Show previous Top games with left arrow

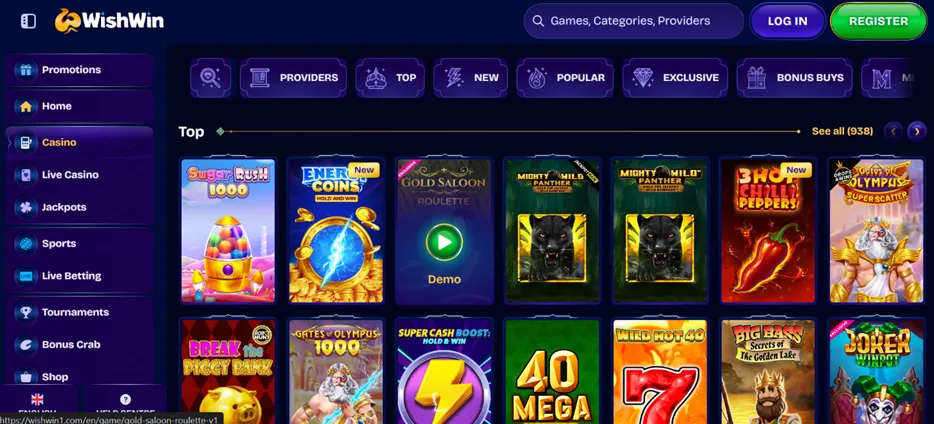pos(893,131)
